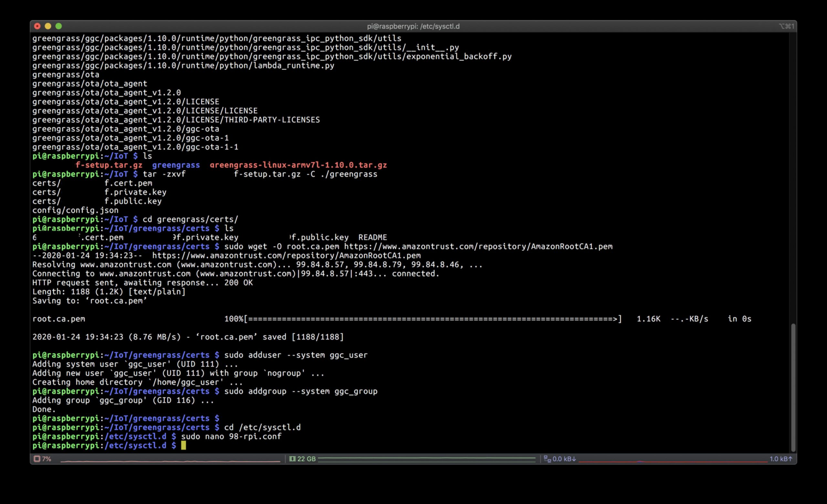This screenshot has height=504, width=827.
Task: Click the network icon beside 0.0 kB
Action: click(x=547, y=459)
